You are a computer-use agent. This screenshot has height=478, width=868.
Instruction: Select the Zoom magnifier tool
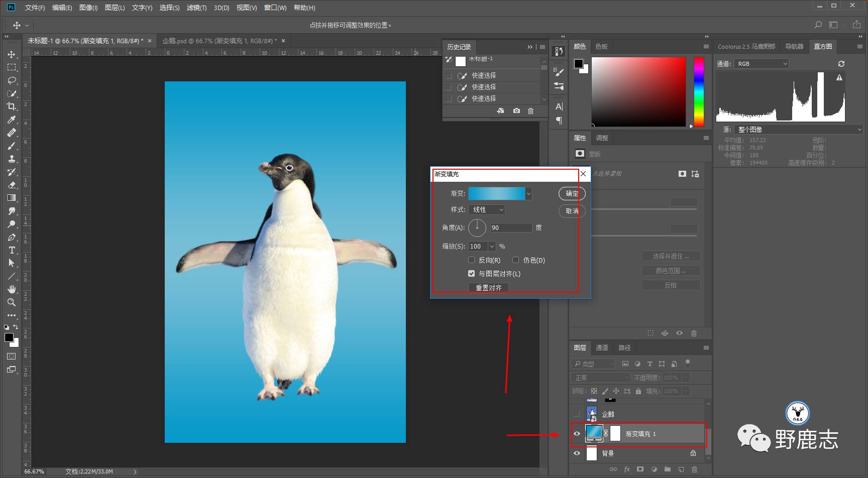coord(11,302)
